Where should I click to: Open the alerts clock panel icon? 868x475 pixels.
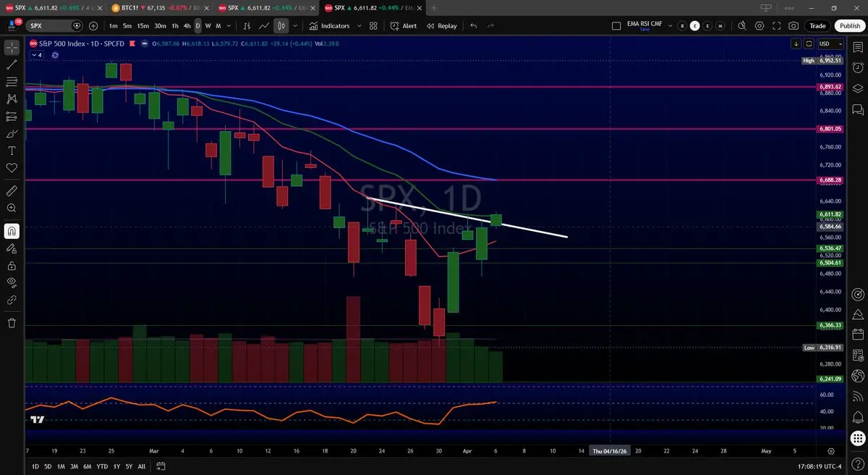[x=857, y=68]
